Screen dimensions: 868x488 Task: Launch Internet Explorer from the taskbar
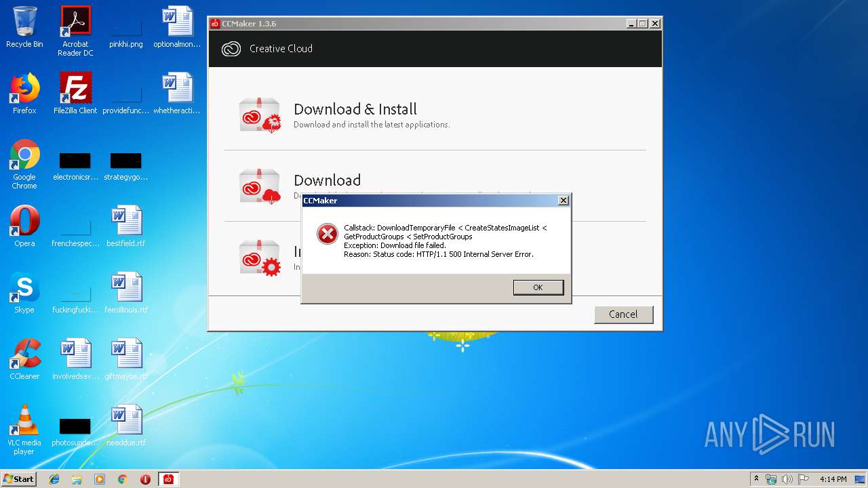54,479
